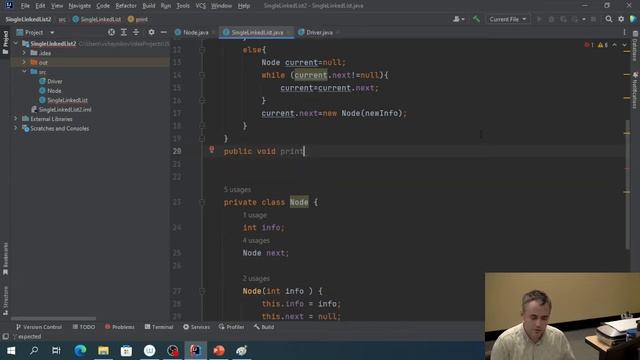Open TODO tool window
Image resolution: width=640 pixels, height=360 pixels.
click(84, 327)
